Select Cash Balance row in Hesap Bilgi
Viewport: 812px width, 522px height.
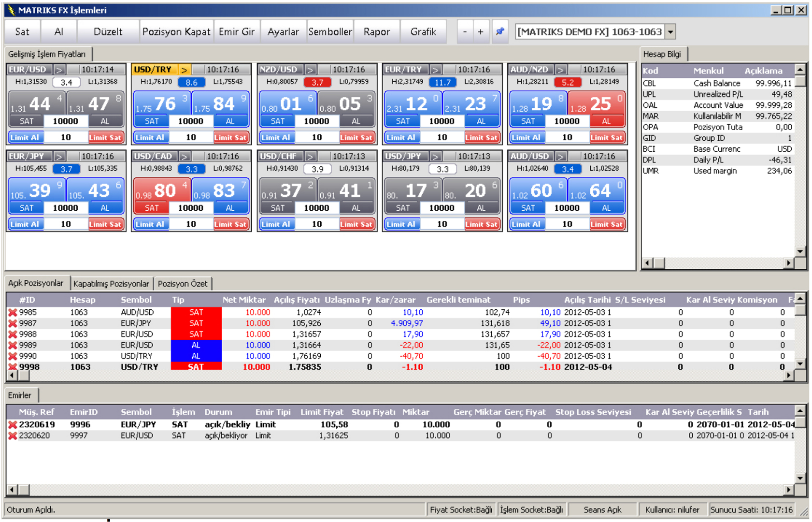point(717,84)
